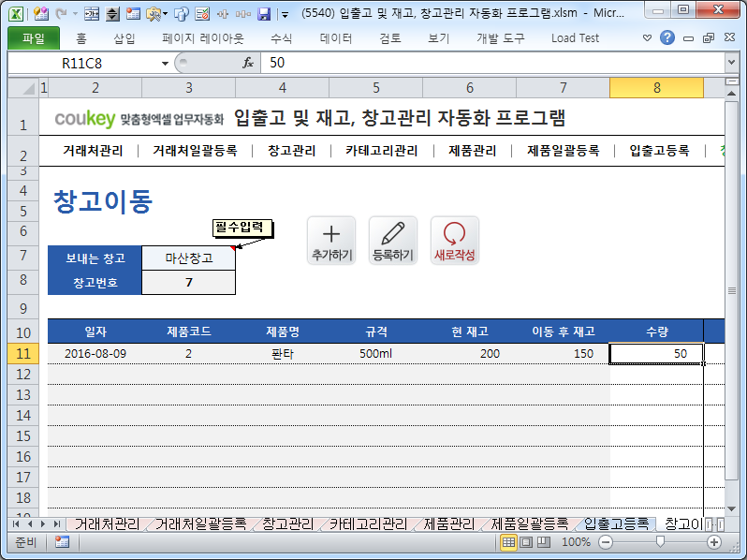
Task: Click the last-sheet tab navigation arrow
Action: (57, 524)
